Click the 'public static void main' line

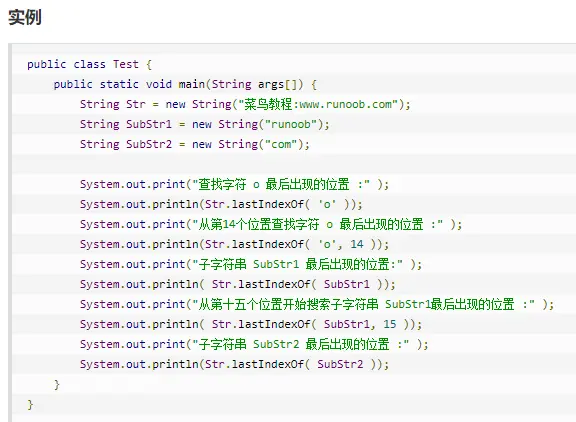point(185,84)
